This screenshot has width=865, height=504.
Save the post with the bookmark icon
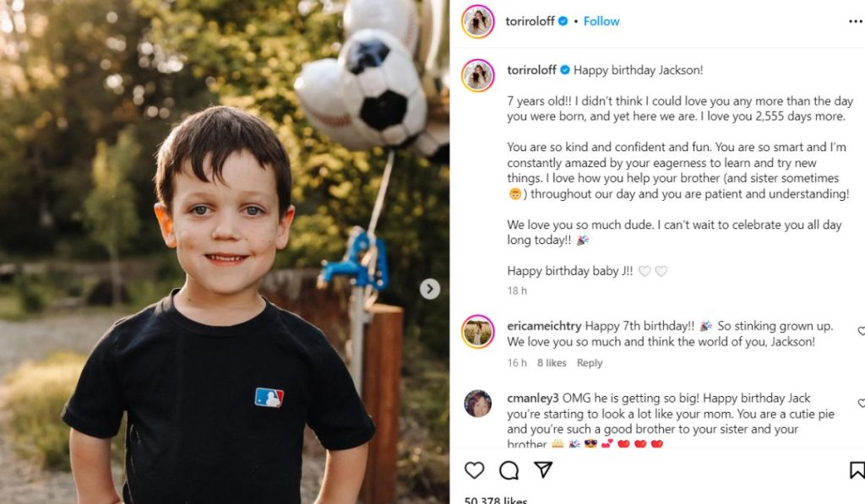(x=857, y=470)
